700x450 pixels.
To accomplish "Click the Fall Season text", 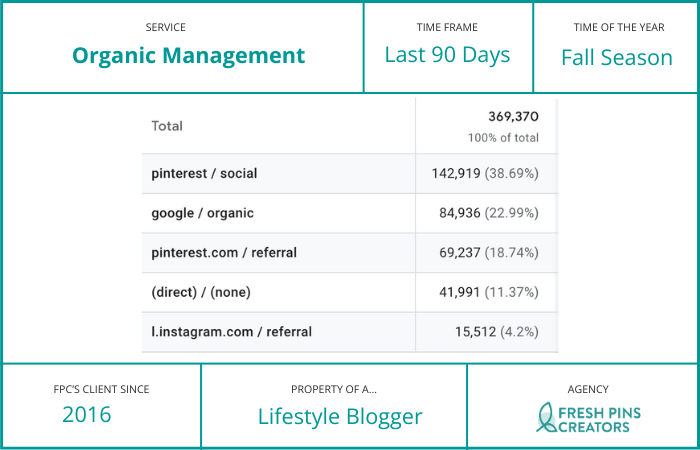I will pyautogui.click(x=617, y=57).
